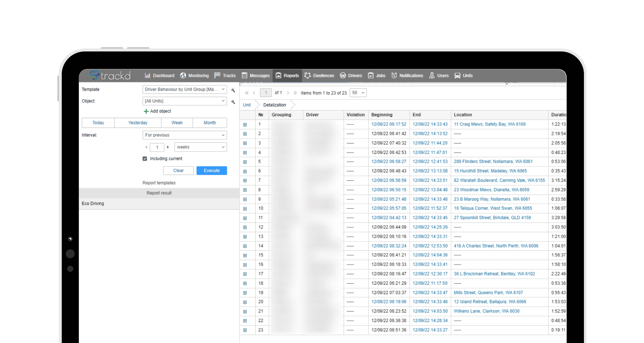Image resolution: width=644 pixels, height=343 pixels.
Task: Click the wrench icon next to Template
Action: [233, 90]
